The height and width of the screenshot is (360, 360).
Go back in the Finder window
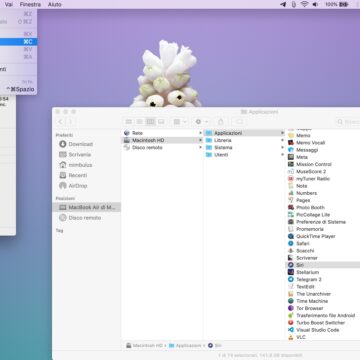[x=60, y=122]
